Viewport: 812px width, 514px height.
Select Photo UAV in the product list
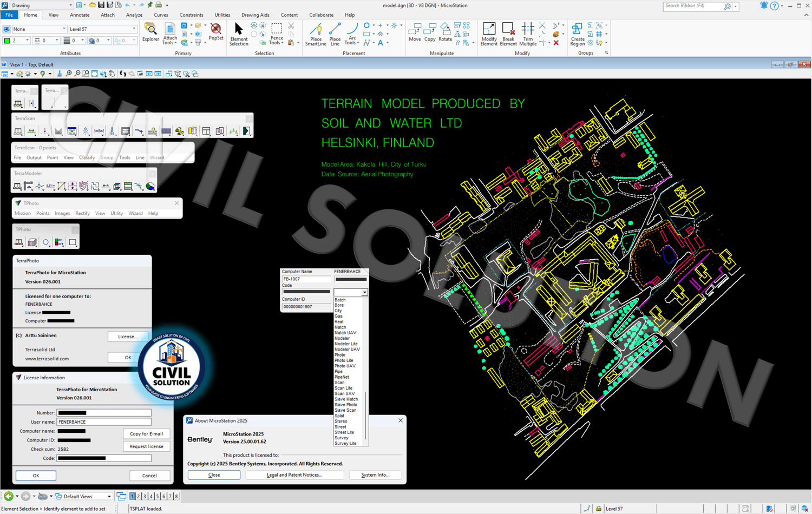tap(345, 366)
